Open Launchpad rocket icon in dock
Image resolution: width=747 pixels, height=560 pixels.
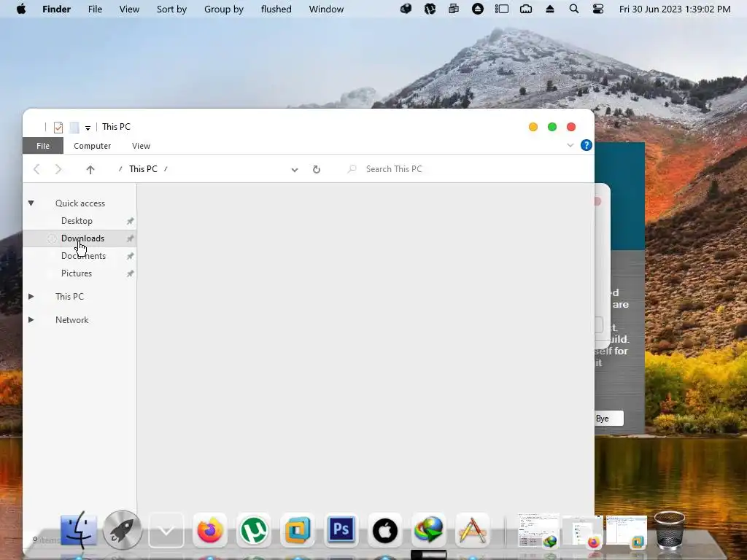click(x=123, y=529)
